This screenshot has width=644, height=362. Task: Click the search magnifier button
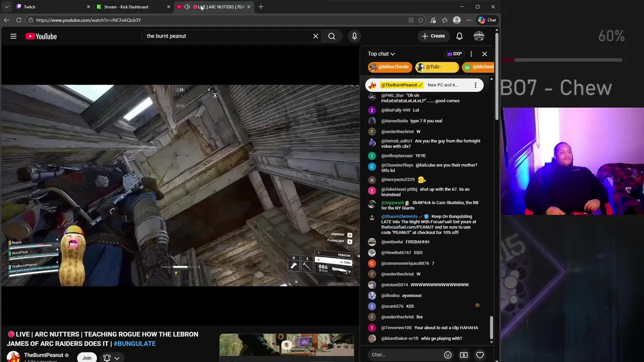pos(332,36)
